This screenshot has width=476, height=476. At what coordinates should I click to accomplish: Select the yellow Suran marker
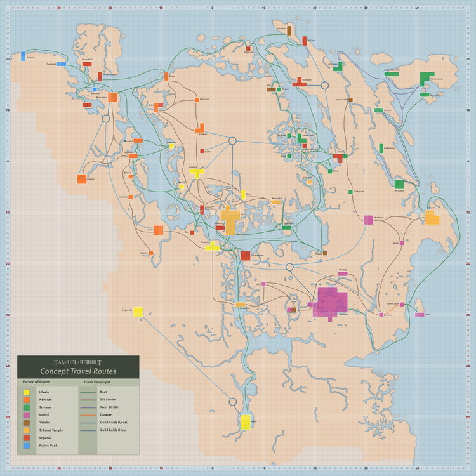point(243,194)
